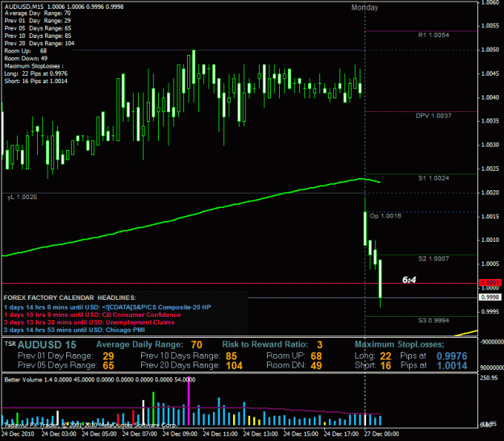Viewport: 504px width, 441px height.
Task: Select the 'Room Up: 68' overlay line
Action: [x=26, y=51]
